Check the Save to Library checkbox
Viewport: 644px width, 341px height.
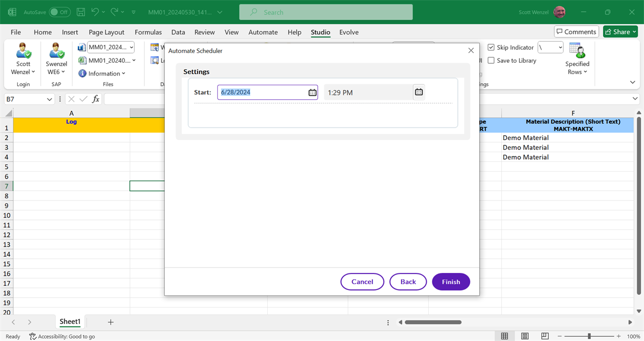tap(491, 61)
